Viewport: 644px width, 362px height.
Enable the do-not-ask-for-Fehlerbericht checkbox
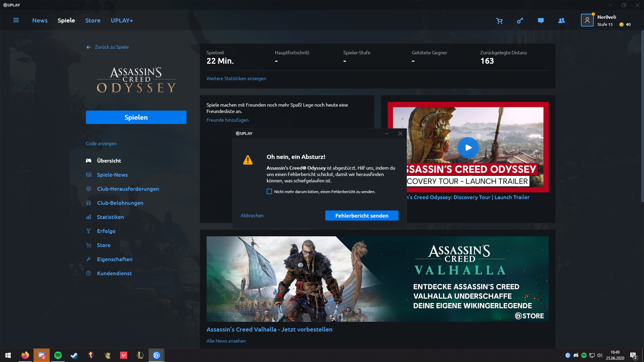tap(269, 192)
